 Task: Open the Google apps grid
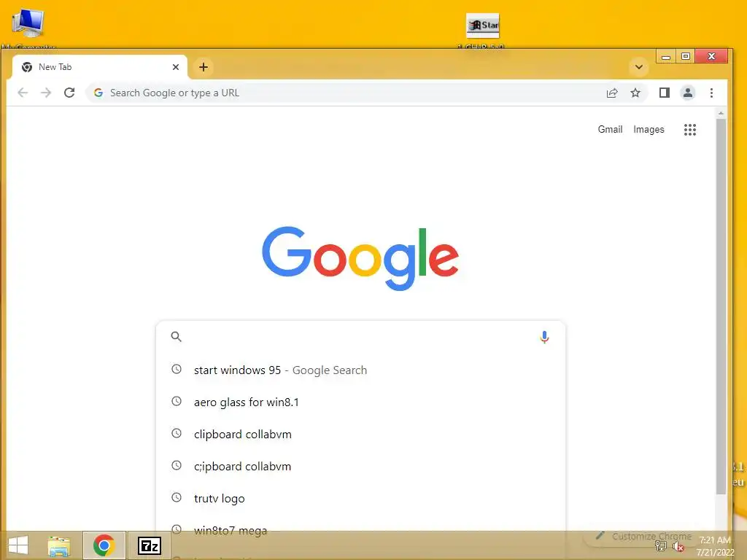(x=690, y=130)
